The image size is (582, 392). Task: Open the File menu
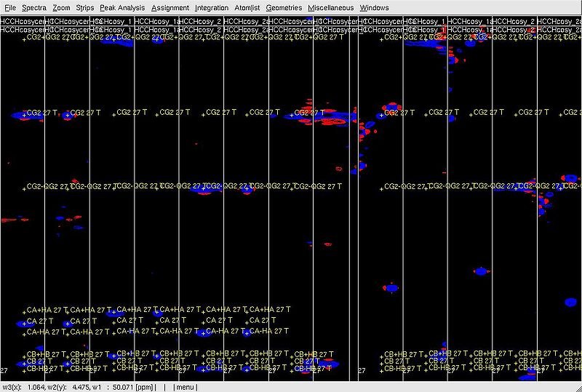coord(10,7)
